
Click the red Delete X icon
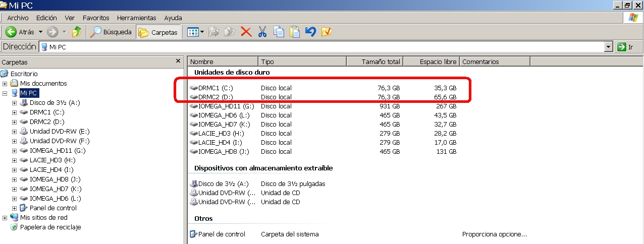(x=246, y=32)
